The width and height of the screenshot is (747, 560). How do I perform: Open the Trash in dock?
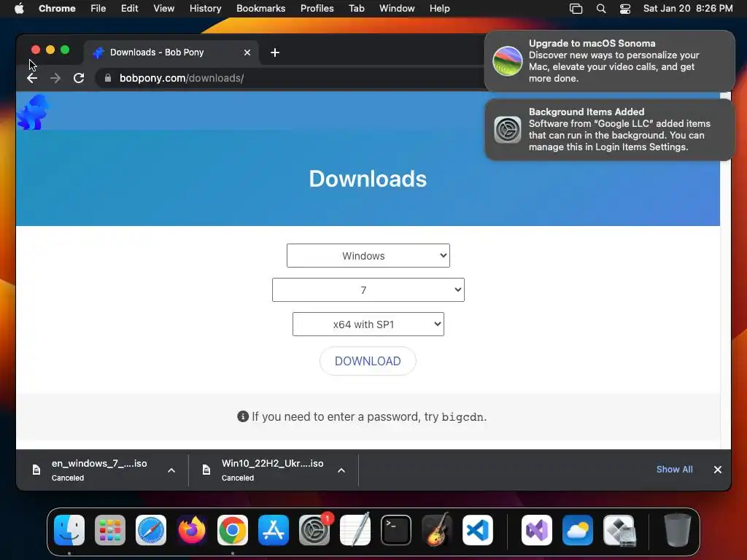(x=678, y=530)
